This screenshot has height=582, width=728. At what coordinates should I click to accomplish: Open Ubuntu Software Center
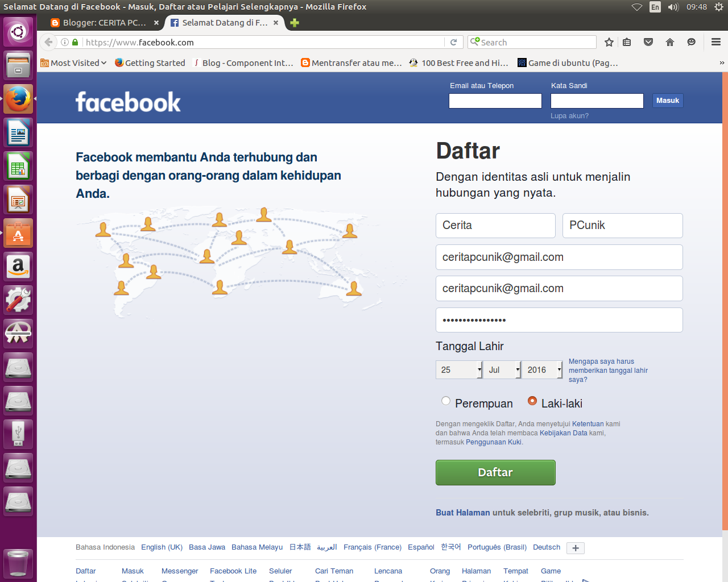[x=18, y=233]
